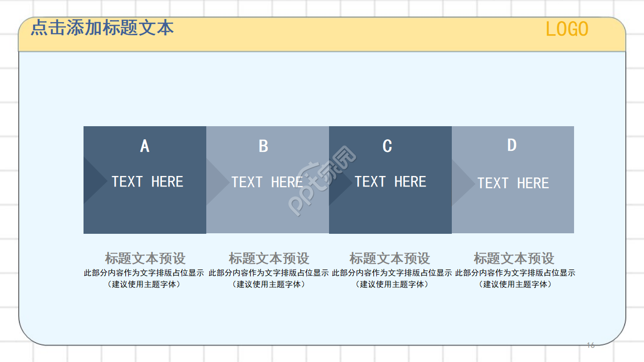Select the letter A label
This screenshot has height=362, width=644.
[145, 146]
